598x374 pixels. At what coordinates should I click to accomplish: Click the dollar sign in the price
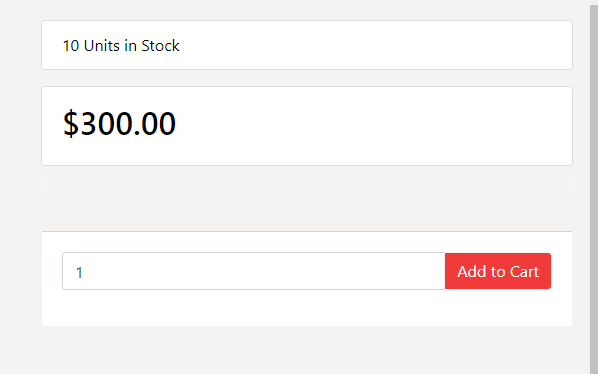(71, 123)
